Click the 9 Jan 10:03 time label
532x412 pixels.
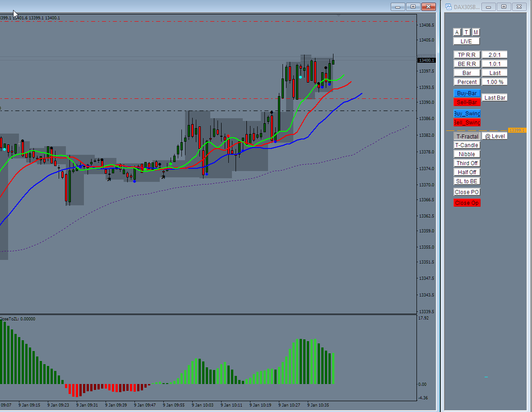203,405
